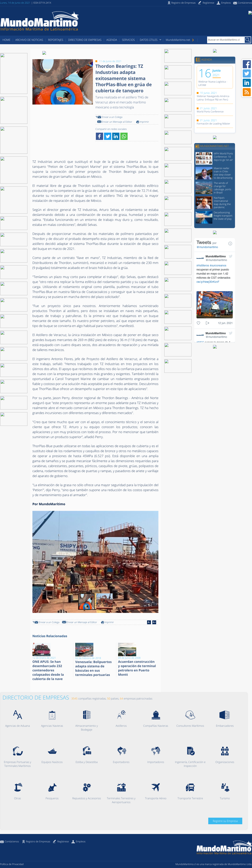Screen dimensions: 252x868
Task: Open Venezuela: Bolipuertos related article
Action: [93, 668]
